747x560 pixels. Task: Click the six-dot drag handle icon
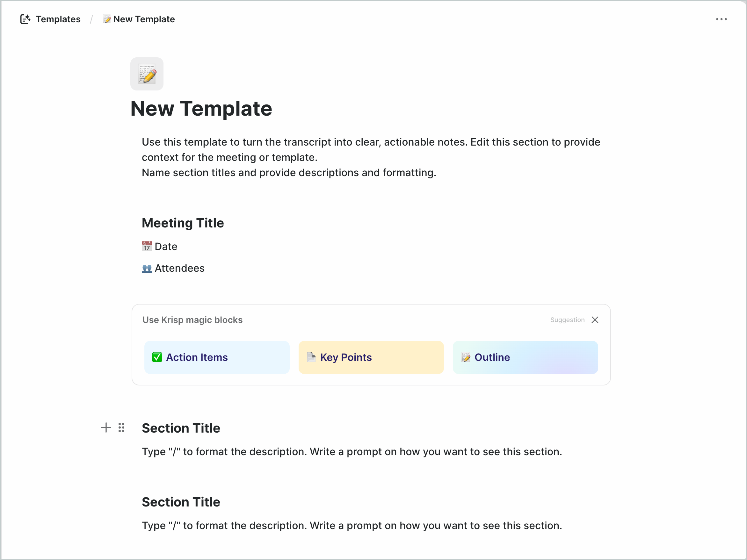click(121, 428)
